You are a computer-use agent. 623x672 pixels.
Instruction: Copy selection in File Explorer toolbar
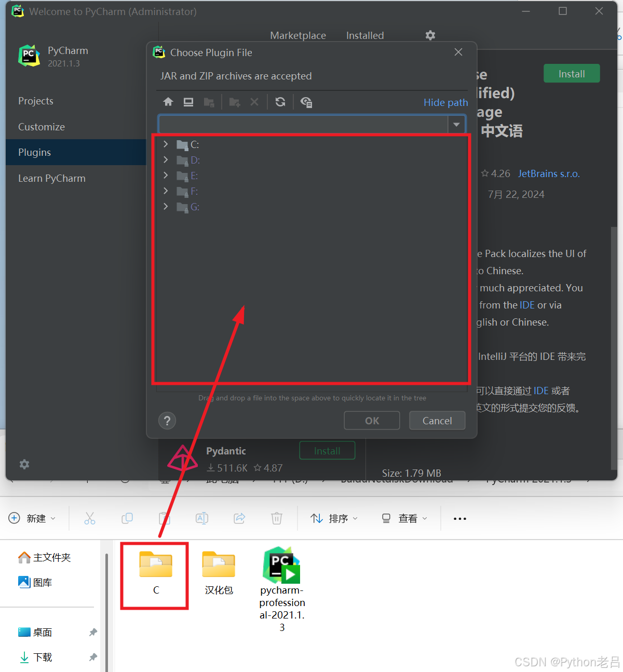(x=127, y=518)
